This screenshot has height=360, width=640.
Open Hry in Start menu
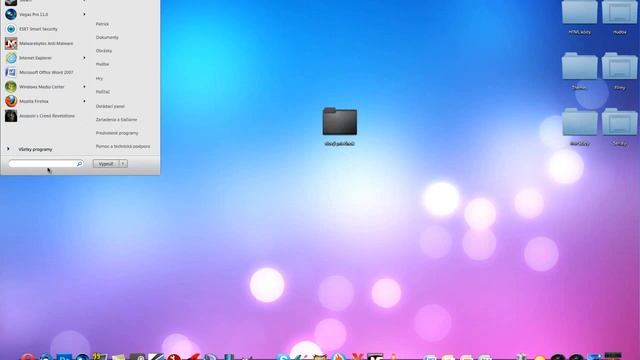point(99,78)
